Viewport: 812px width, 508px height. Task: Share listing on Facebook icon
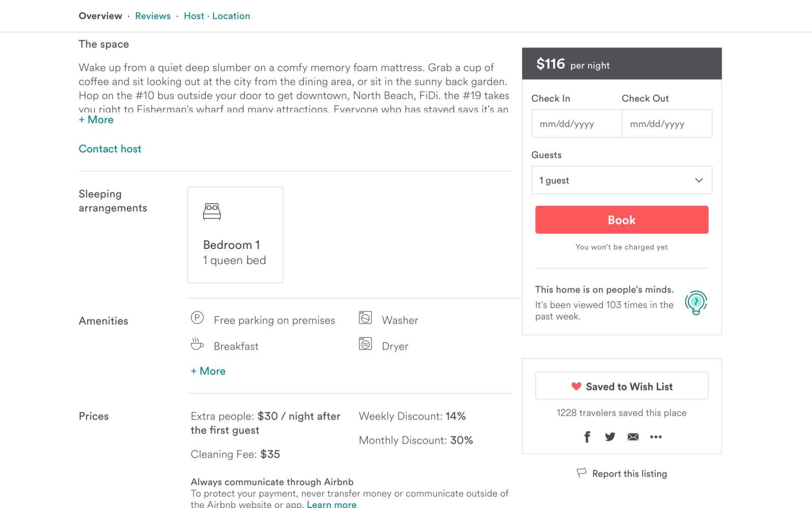click(x=587, y=437)
